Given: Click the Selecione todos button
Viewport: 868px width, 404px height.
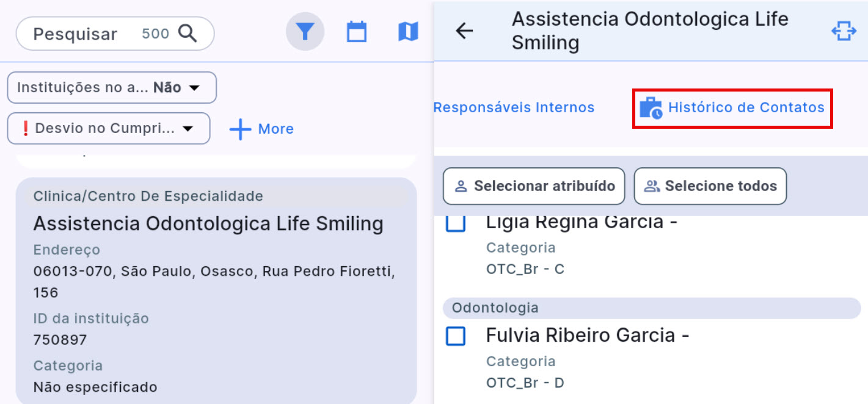Looking at the screenshot, I should [710, 186].
